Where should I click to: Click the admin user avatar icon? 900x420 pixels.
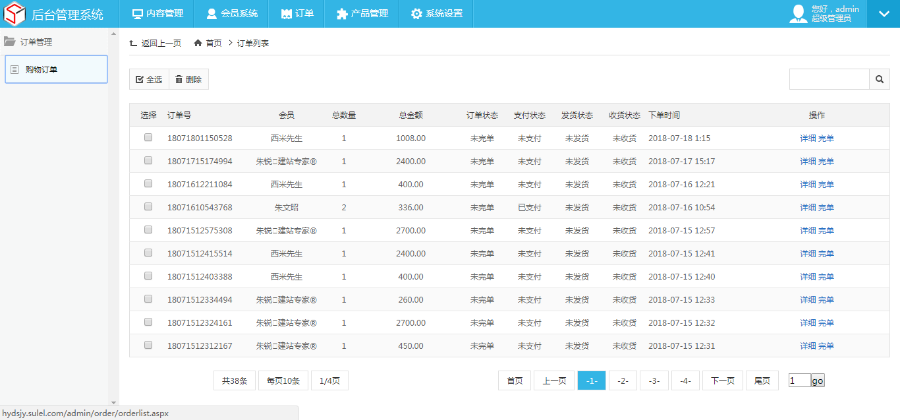[798, 13]
